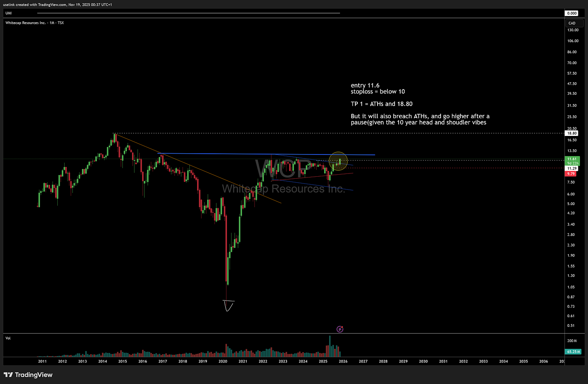The image size is (588, 384).
Task: Click 2011 on the time axis
Action: (x=42, y=361)
